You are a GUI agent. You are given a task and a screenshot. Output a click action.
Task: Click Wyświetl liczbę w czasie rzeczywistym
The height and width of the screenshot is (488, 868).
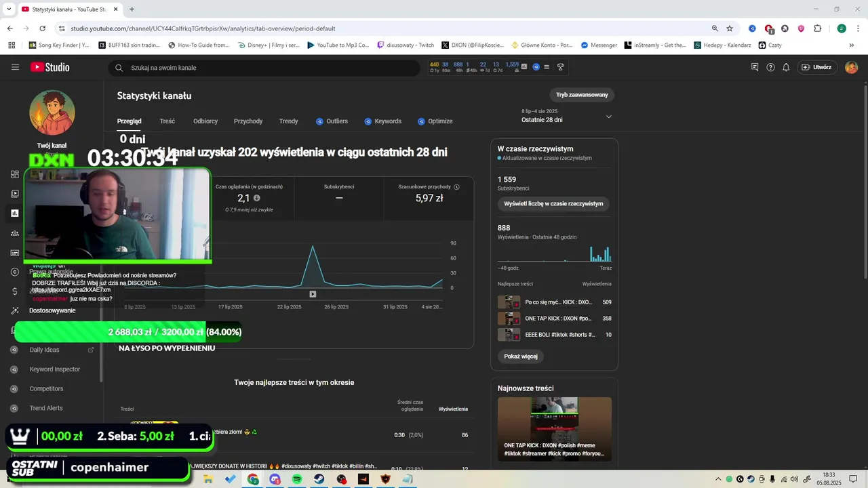553,203
